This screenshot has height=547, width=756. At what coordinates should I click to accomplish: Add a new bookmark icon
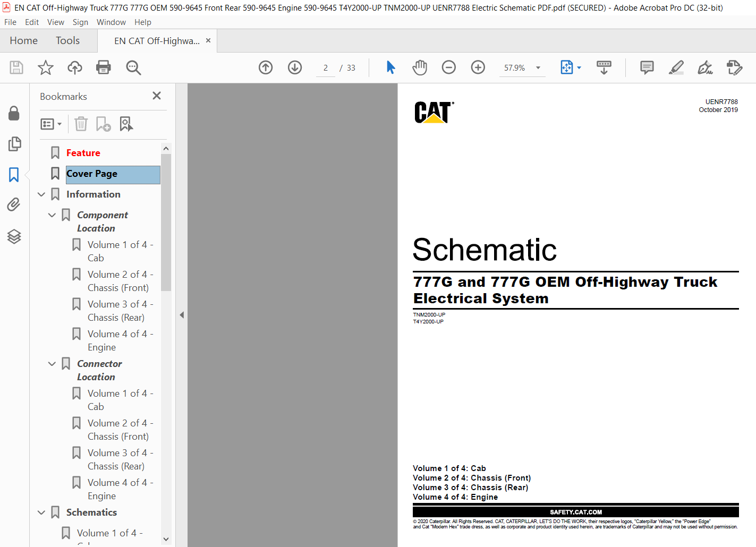click(103, 124)
